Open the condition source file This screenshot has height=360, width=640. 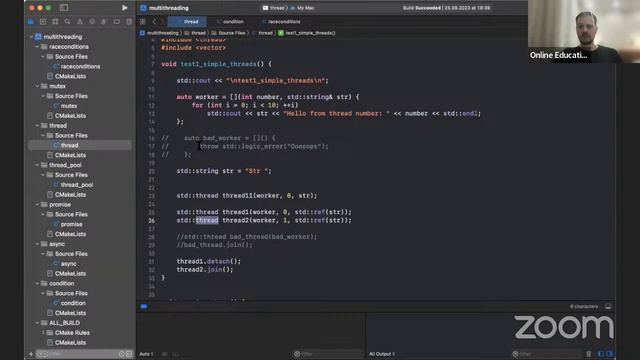pos(73,303)
